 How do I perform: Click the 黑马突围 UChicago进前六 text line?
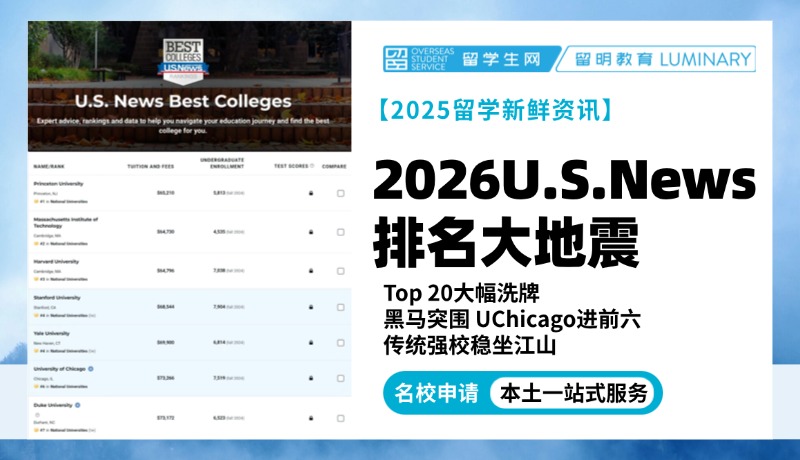[512, 320]
